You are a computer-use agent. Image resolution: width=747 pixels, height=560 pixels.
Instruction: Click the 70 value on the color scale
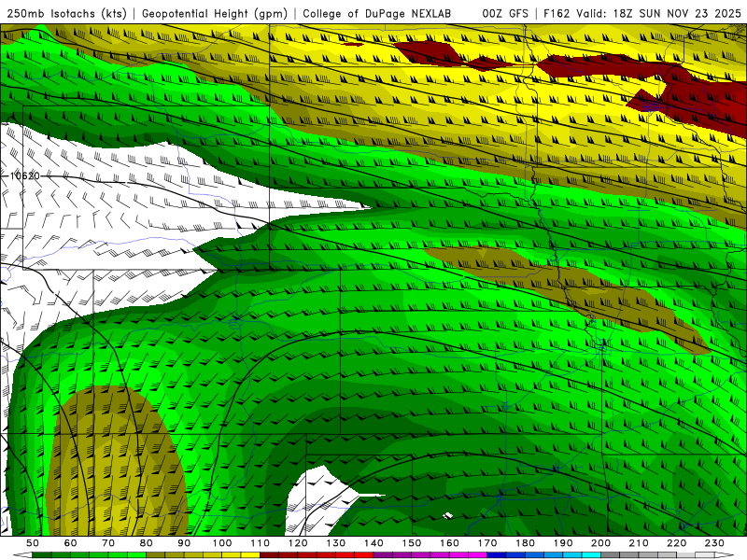108,543
